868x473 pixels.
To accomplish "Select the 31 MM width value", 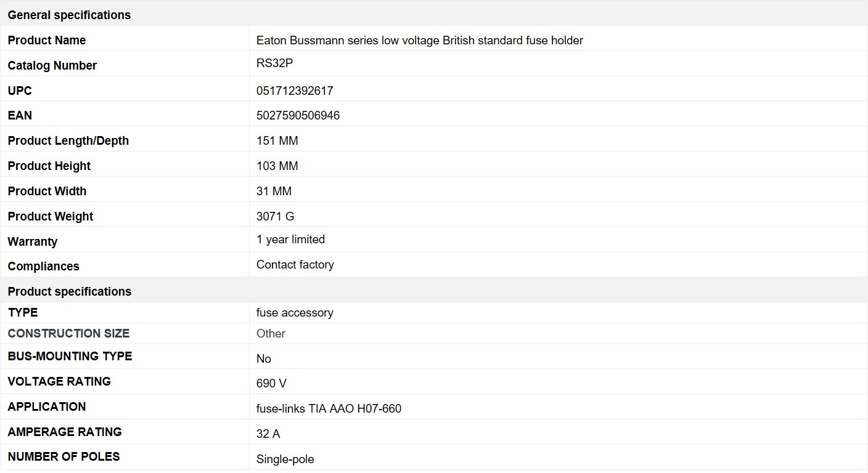I will tap(274, 191).
